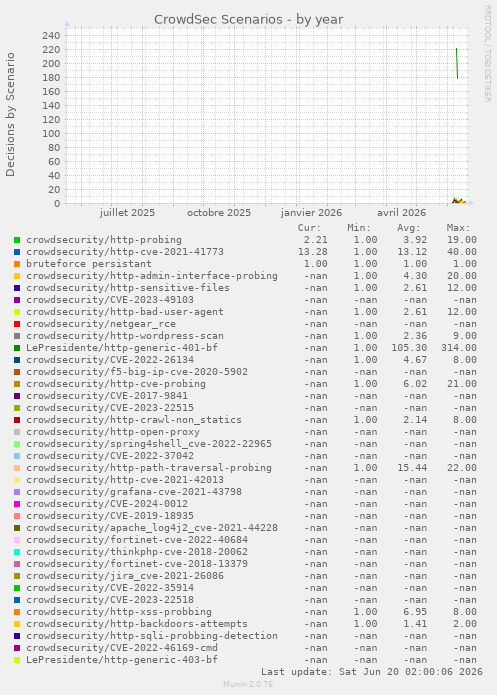Click the light green swatch beside spring4shell_cve-2022-22965
Viewport: 497px width, 695px height.
pyautogui.click(x=17, y=444)
